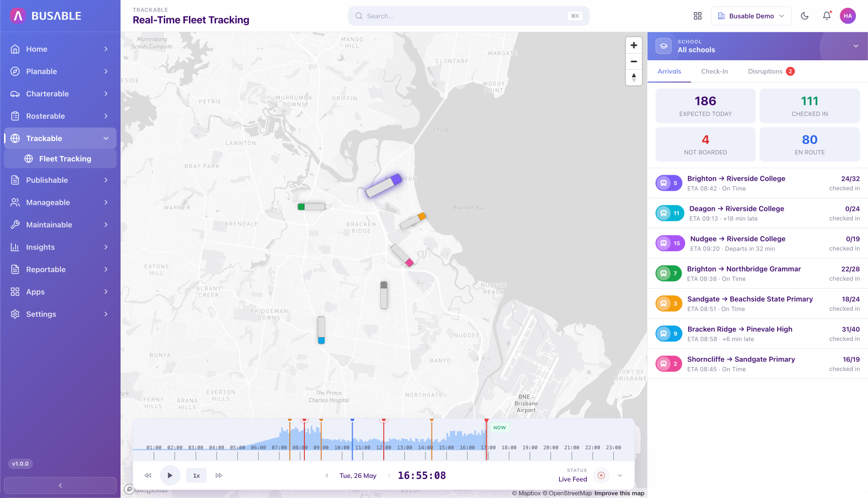The image size is (868, 498).
Task: Click the Maintainable wrench icon
Action: pos(15,225)
